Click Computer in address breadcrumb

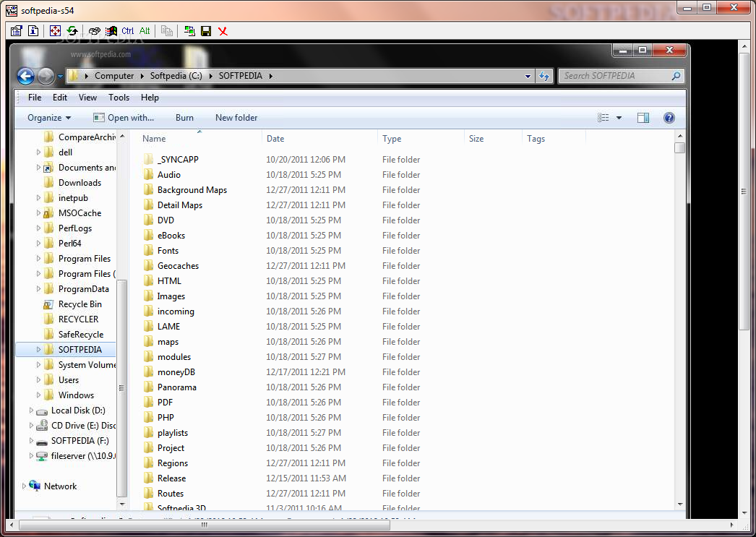[114, 76]
